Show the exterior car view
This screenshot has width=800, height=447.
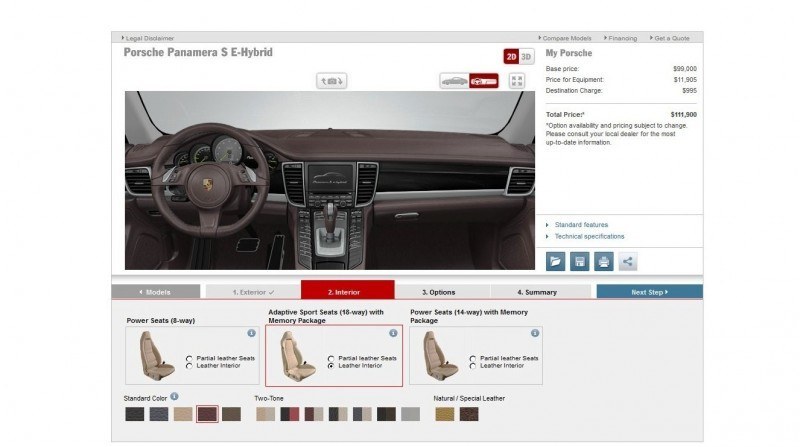click(454, 81)
